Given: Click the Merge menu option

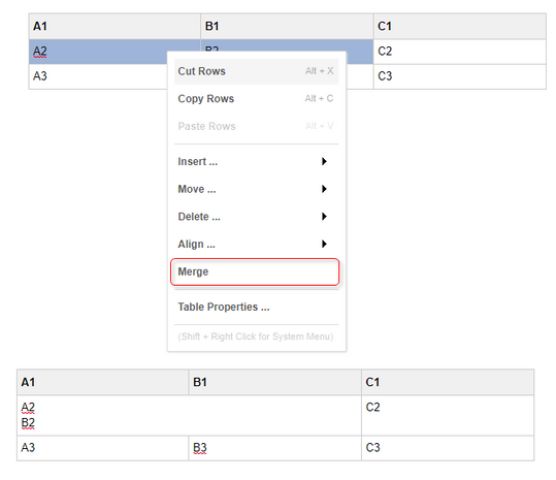Looking at the screenshot, I should pos(255,272).
